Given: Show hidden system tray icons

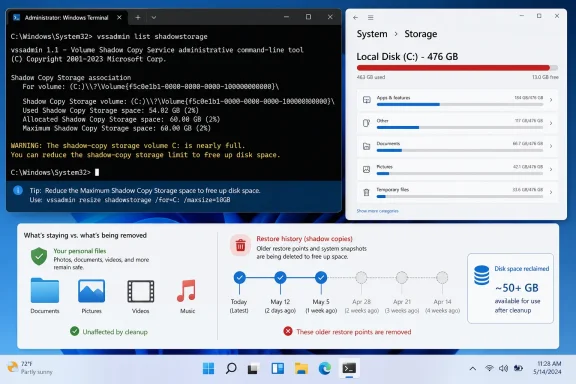Looking at the screenshot, I should point(473,368).
